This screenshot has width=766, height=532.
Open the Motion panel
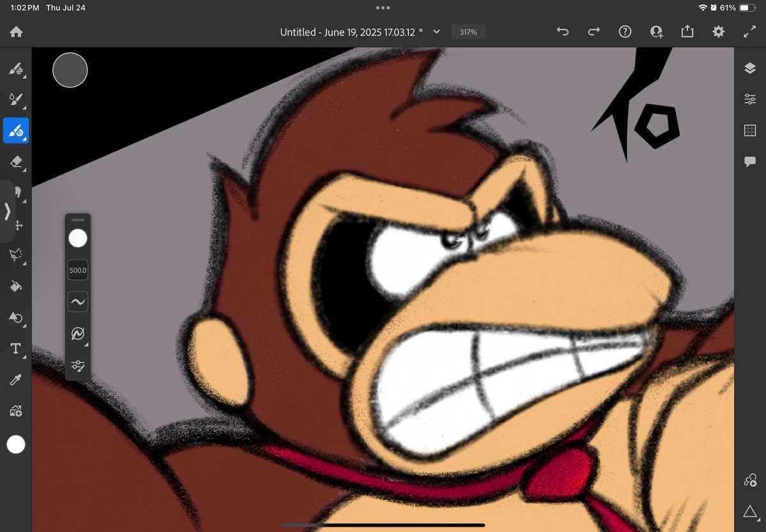pyautogui.click(x=750, y=480)
